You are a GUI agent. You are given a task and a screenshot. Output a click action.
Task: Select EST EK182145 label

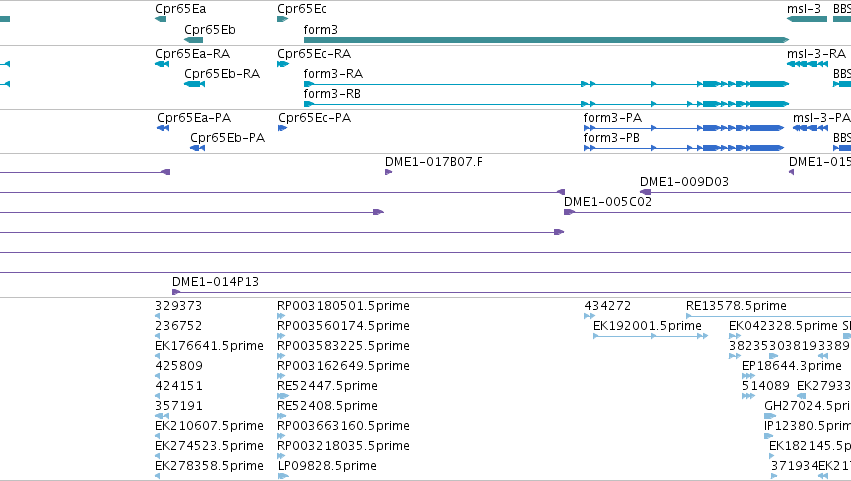click(810, 446)
